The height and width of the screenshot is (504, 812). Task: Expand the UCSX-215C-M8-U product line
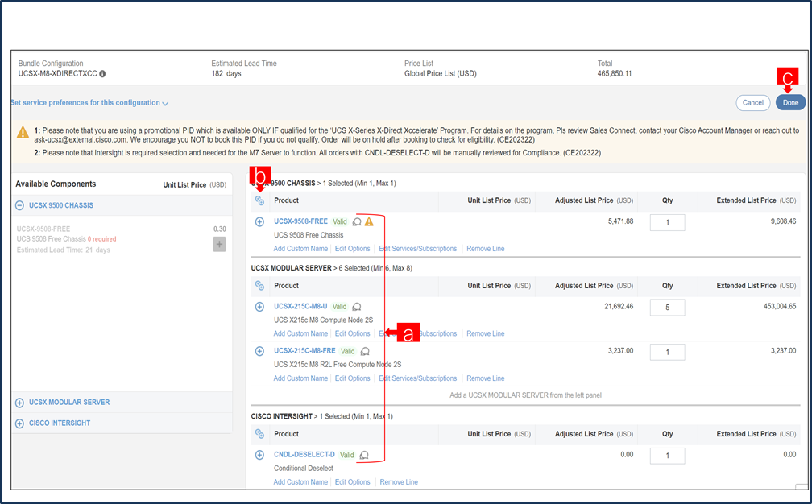(x=260, y=307)
